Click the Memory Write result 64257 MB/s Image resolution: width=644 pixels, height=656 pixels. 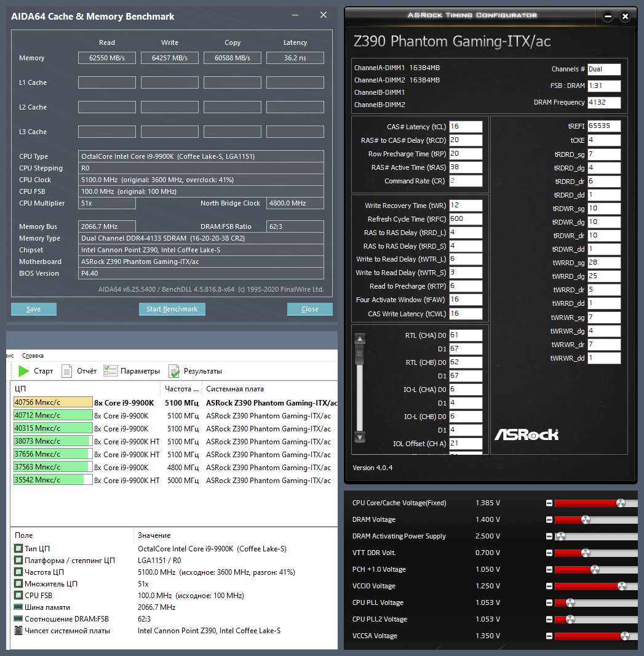[170, 58]
